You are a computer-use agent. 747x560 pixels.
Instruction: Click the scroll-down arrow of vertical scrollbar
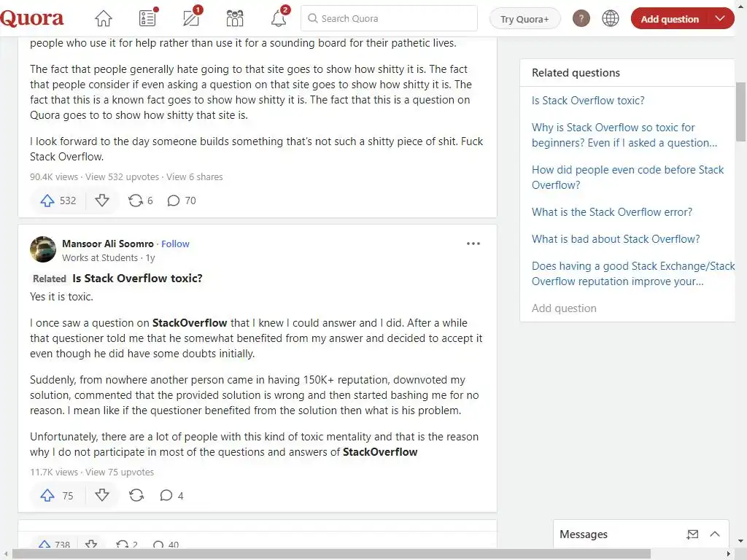click(740, 542)
